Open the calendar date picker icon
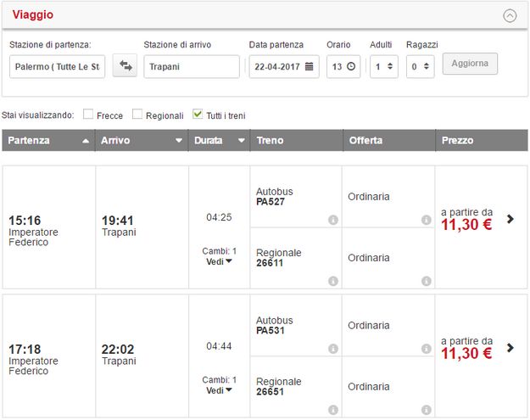Image resolution: width=530 pixels, height=420 pixels. point(310,66)
